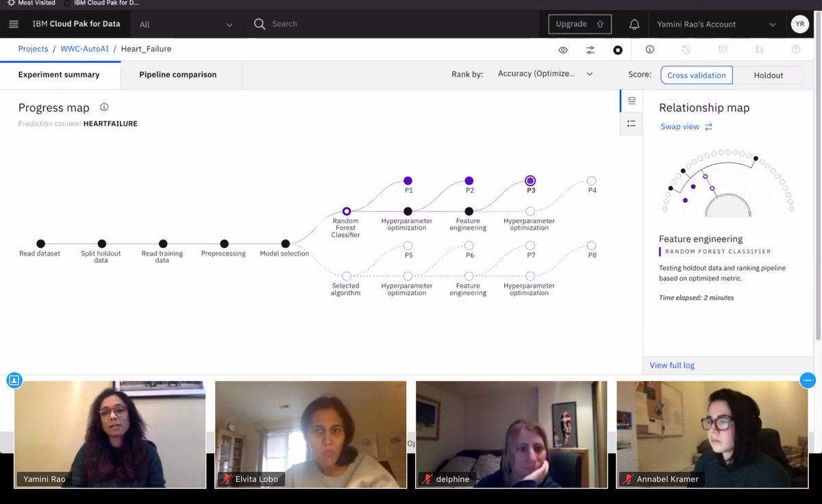Stop the running experiment
Screen dimensions: 822x504
(x=618, y=50)
